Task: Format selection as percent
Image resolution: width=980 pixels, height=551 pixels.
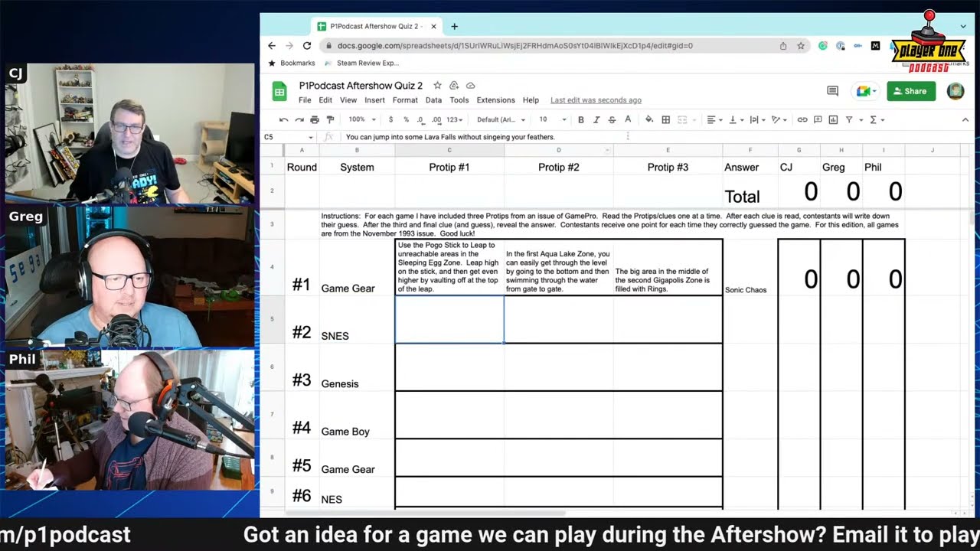Action: pos(406,119)
